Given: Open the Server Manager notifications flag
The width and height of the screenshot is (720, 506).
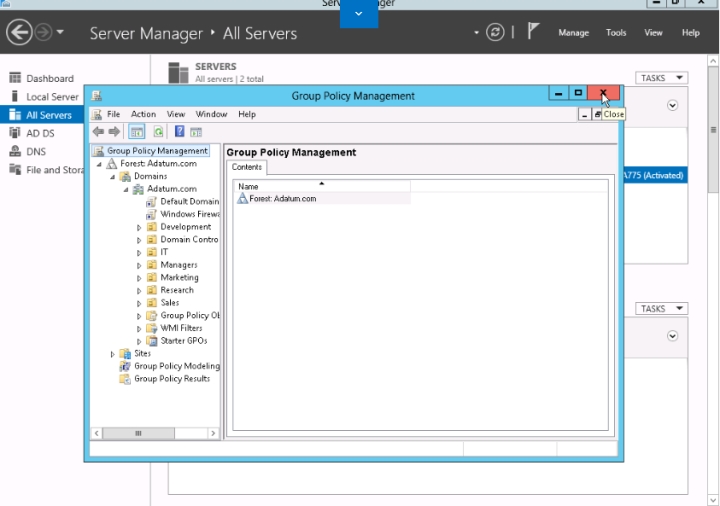Looking at the screenshot, I should click(534, 32).
